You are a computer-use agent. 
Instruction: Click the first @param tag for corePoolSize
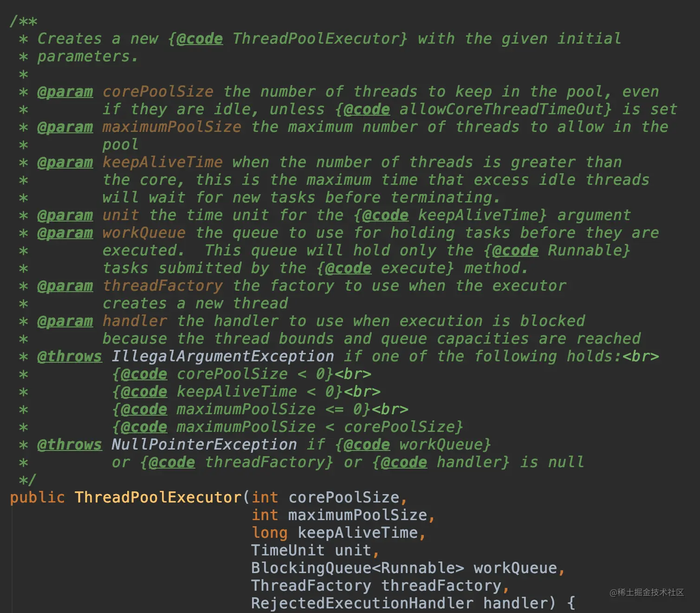65,91
